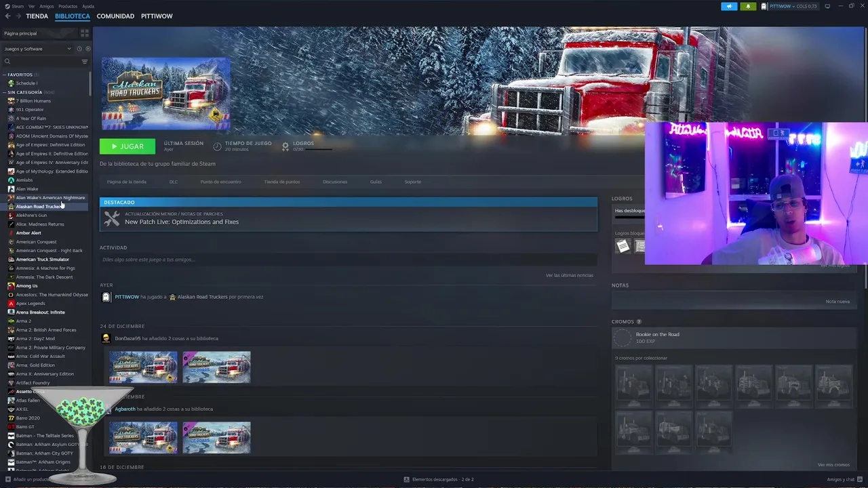This screenshot has height=488, width=868.
Task: Enter Big Picture mode monitor icon
Action: [x=827, y=6]
